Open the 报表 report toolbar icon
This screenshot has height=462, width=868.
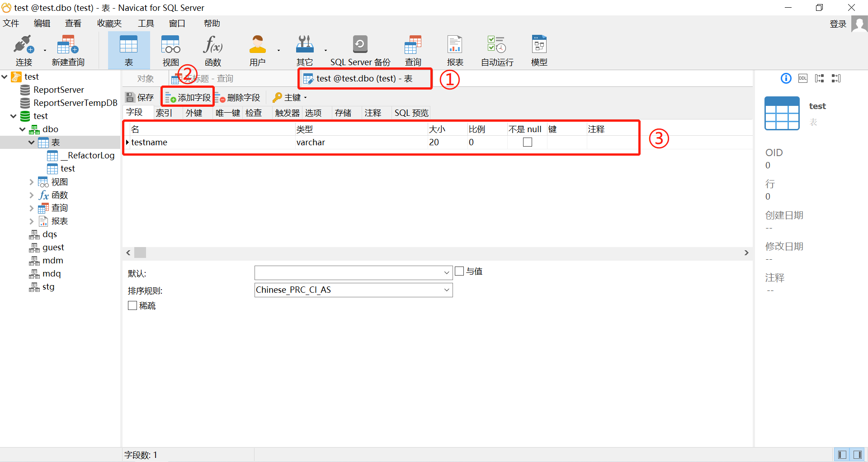455,51
